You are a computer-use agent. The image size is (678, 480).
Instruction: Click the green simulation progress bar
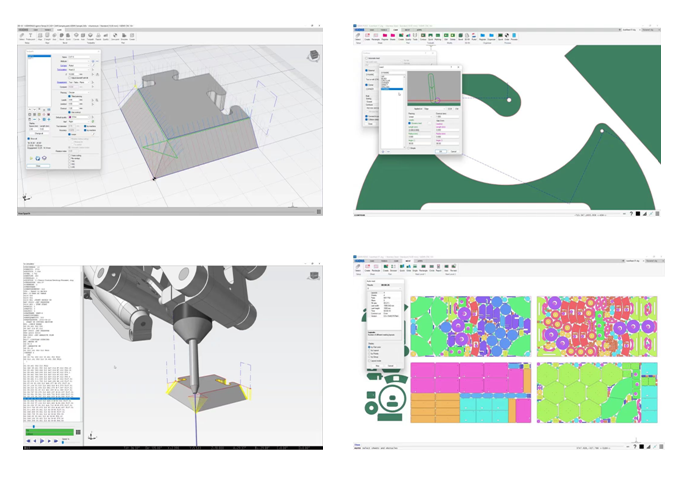point(49,431)
